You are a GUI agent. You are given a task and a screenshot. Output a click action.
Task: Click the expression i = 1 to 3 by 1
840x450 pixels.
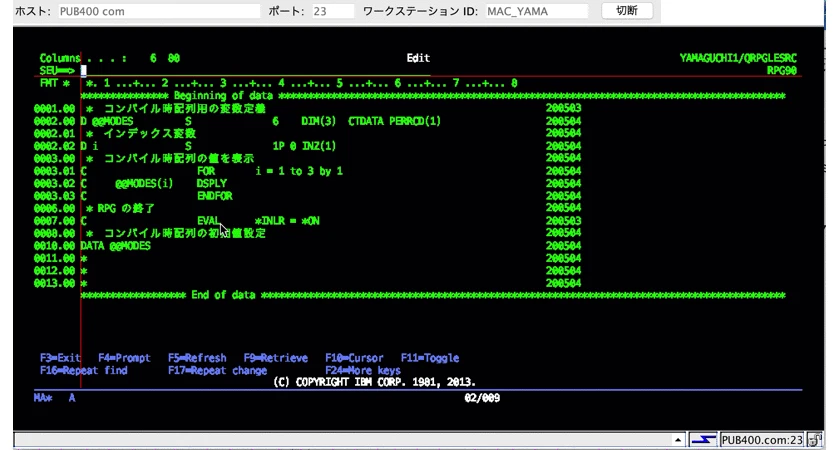[299, 171]
